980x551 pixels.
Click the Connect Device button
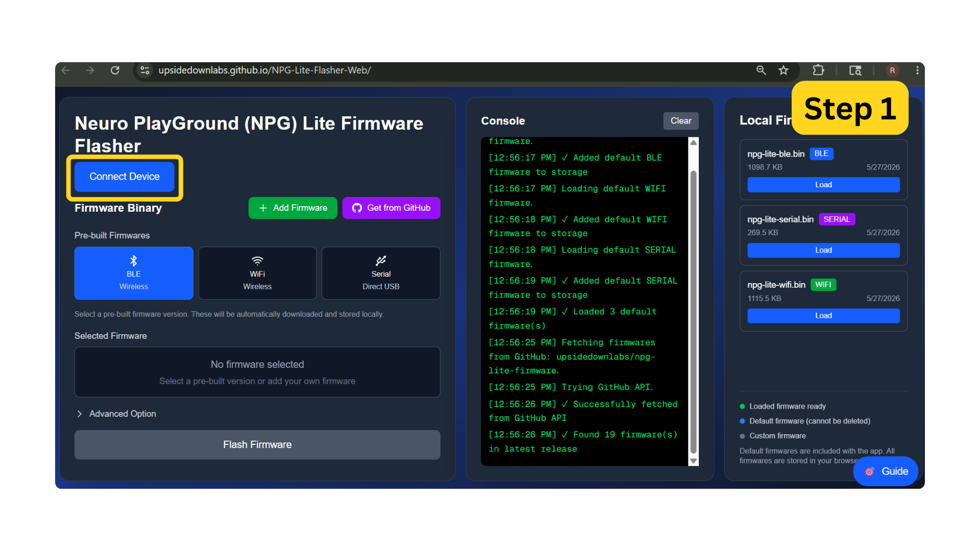tap(125, 177)
